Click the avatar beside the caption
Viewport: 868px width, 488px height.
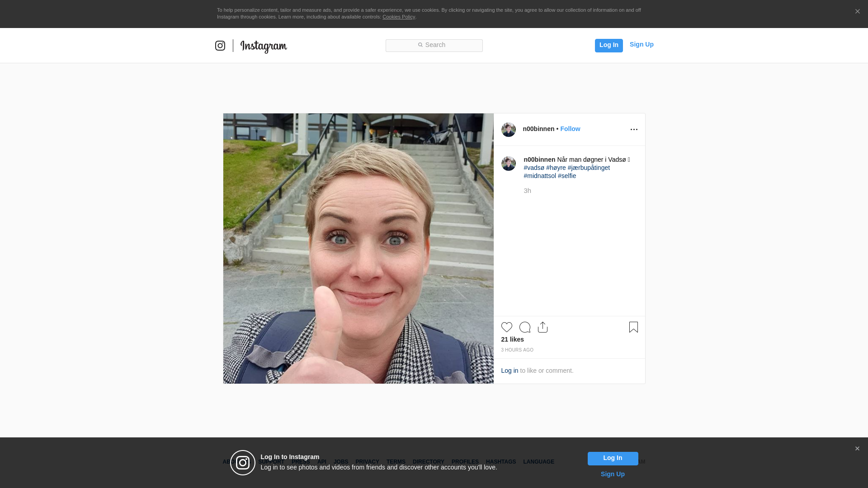tap(508, 164)
